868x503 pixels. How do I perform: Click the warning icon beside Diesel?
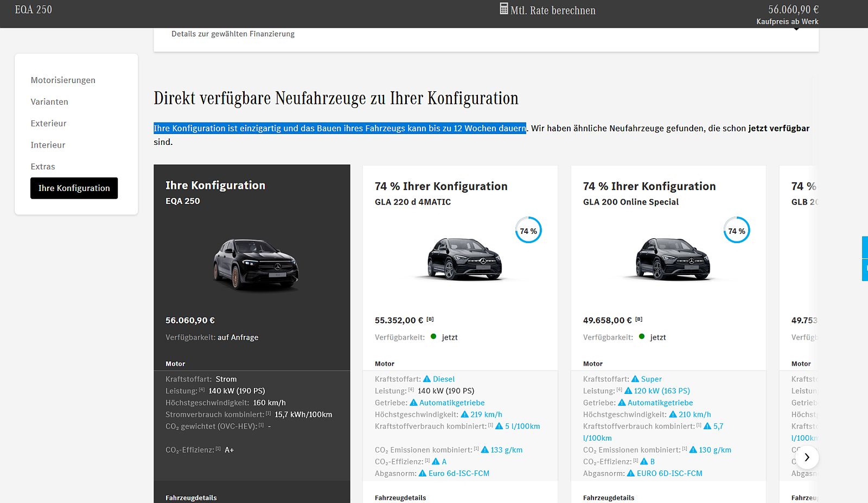(x=427, y=379)
